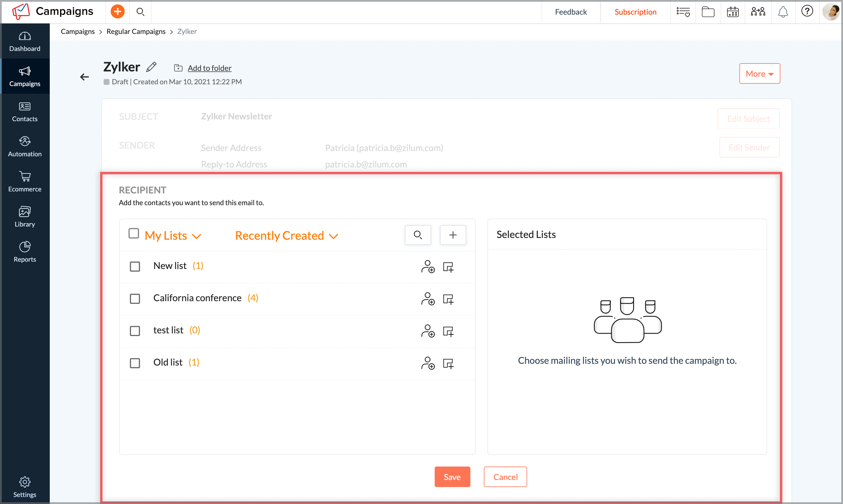Open the My Lists dropdown
Image resolution: width=843 pixels, height=504 pixels.
tap(172, 235)
